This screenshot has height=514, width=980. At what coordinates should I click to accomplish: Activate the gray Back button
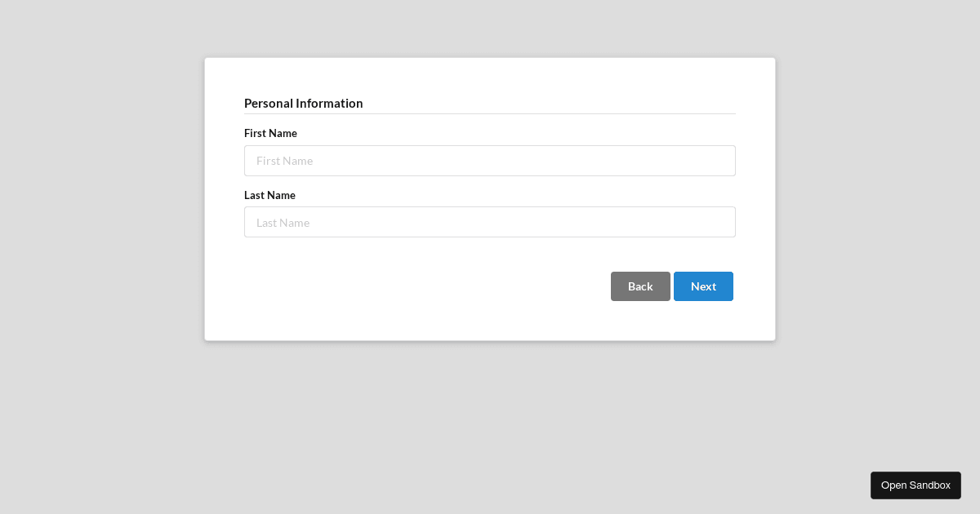(x=640, y=286)
